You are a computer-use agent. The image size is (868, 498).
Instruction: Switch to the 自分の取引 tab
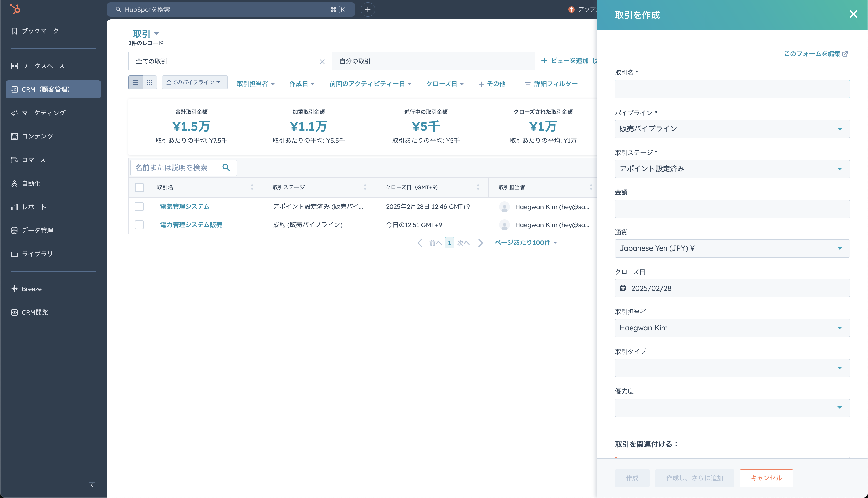(355, 61)
